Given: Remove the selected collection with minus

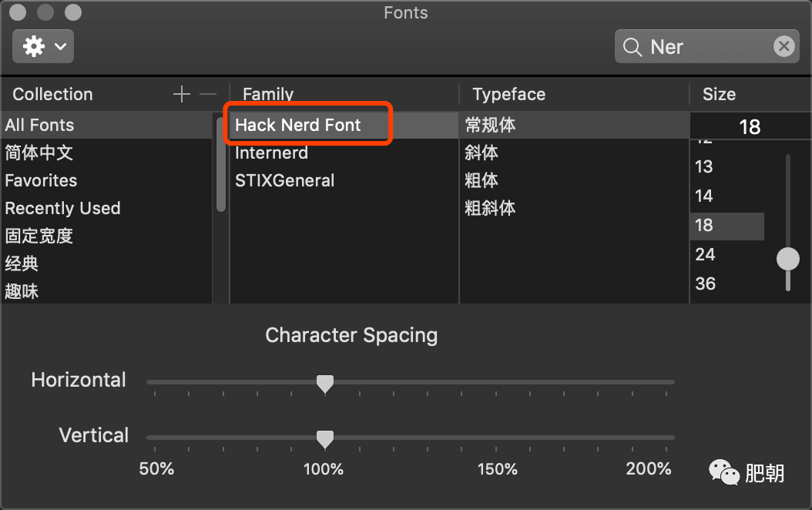Looking at the screenshot, I should (x=208, y=94).
